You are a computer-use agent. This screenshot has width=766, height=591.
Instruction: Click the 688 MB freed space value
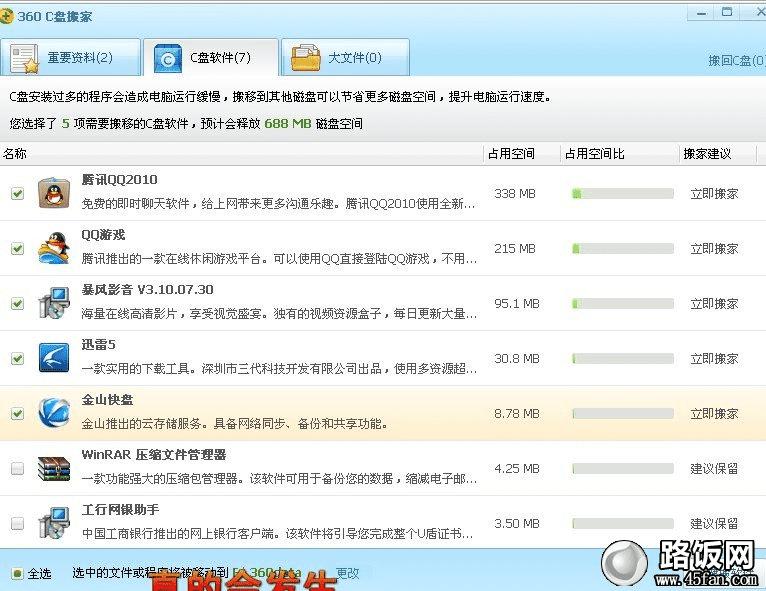(x=288, y=124)
